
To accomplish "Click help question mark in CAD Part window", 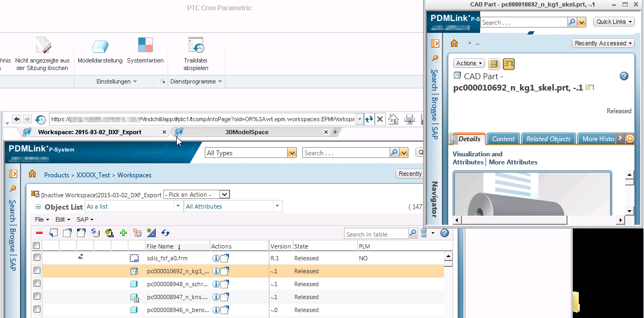I will point(624,76).
